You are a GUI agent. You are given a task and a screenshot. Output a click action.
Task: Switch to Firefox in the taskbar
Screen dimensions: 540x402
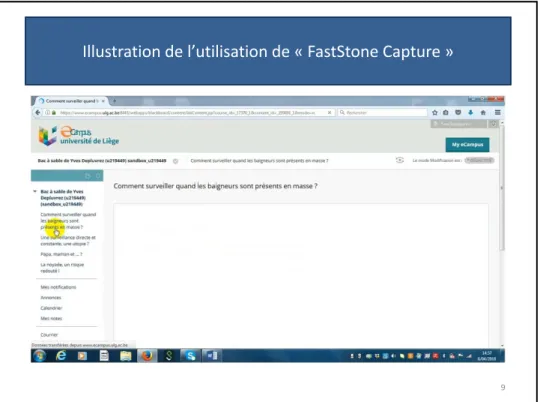point(147,355)
